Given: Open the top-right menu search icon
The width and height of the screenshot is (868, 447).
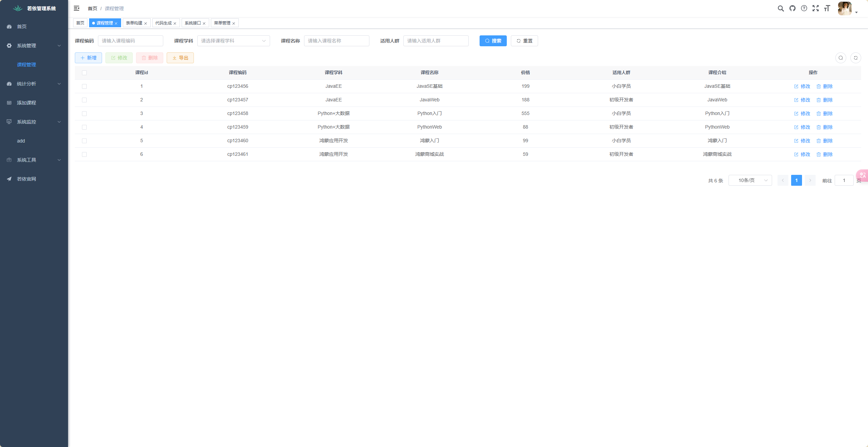Looking at the screenshot, I should coord(781,9).
